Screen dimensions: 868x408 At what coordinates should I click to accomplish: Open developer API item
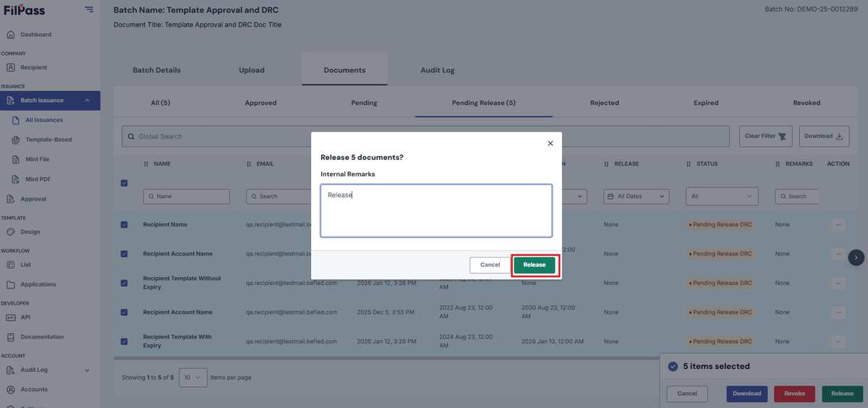tap(25, 317)
